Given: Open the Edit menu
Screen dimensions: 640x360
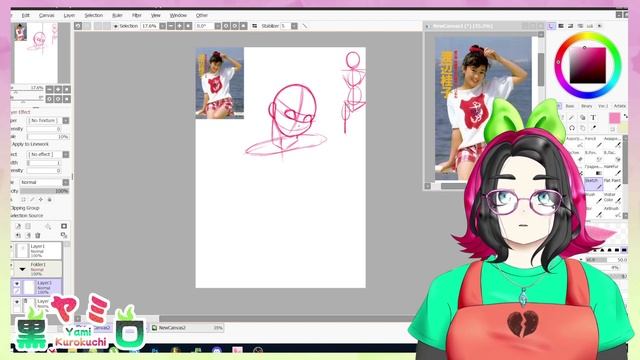Looking at the screenshot, I should [26, 15].
